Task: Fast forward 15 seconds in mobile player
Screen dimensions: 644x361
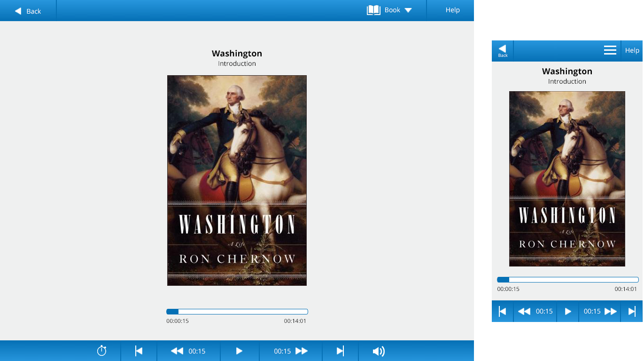Action: [600, 311]
